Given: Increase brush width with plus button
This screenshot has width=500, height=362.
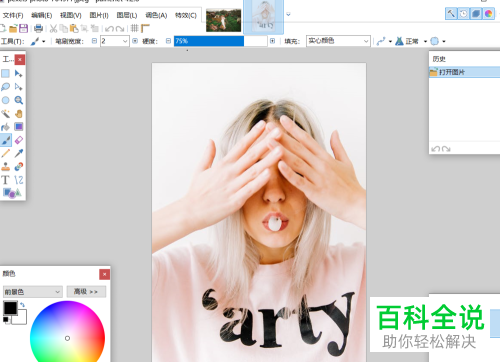Looking at the screenshot, I should (x=135, y=41).
